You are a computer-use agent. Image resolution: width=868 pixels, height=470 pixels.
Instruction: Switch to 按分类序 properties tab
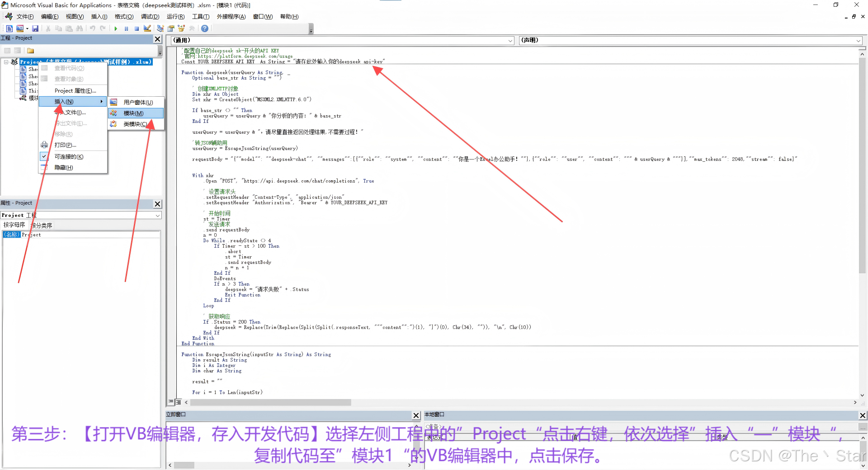pyautogui.click(x=41, y=225)
